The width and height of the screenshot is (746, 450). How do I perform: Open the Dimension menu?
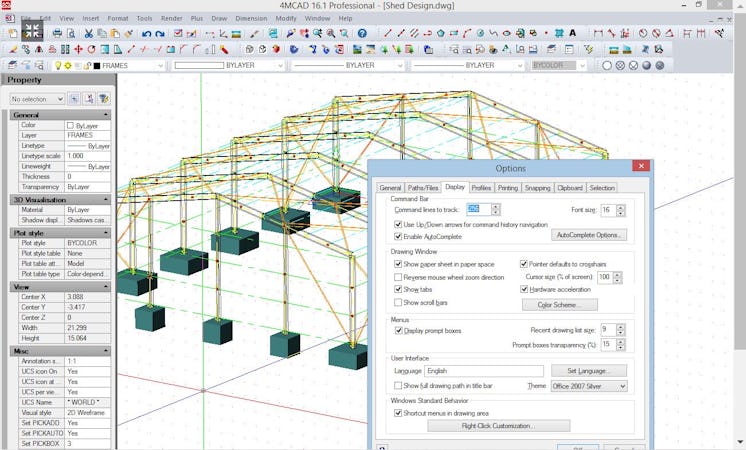pos(249,18)
